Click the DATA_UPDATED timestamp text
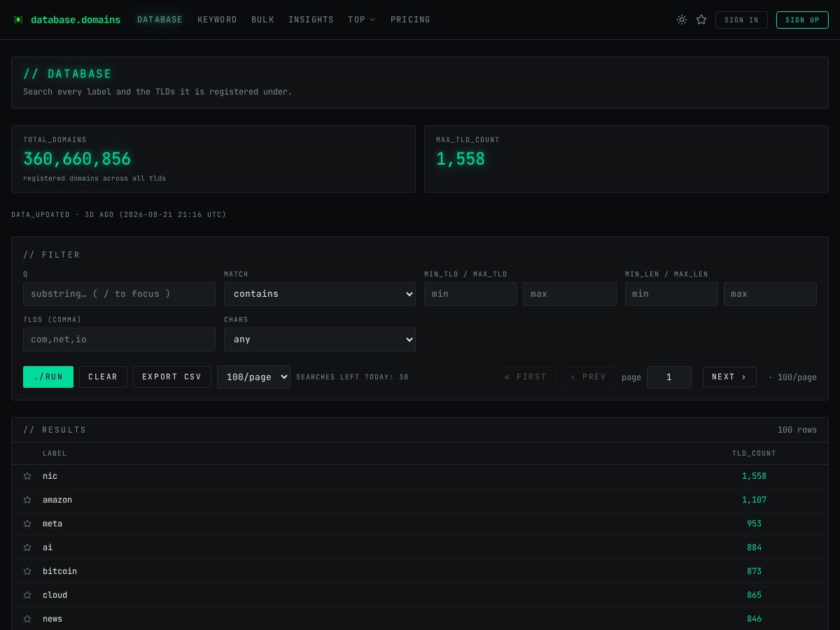840x630 pixels. 119,215
